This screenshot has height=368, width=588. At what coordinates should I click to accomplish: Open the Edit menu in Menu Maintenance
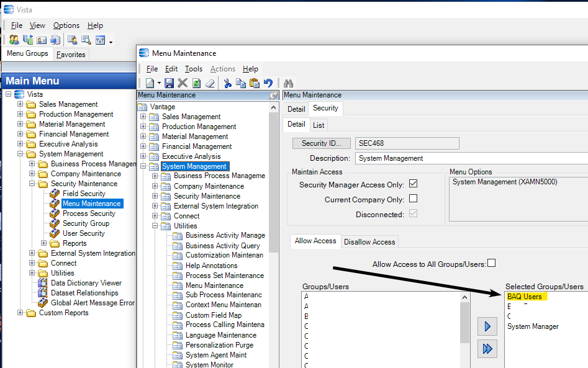(171, 69)
